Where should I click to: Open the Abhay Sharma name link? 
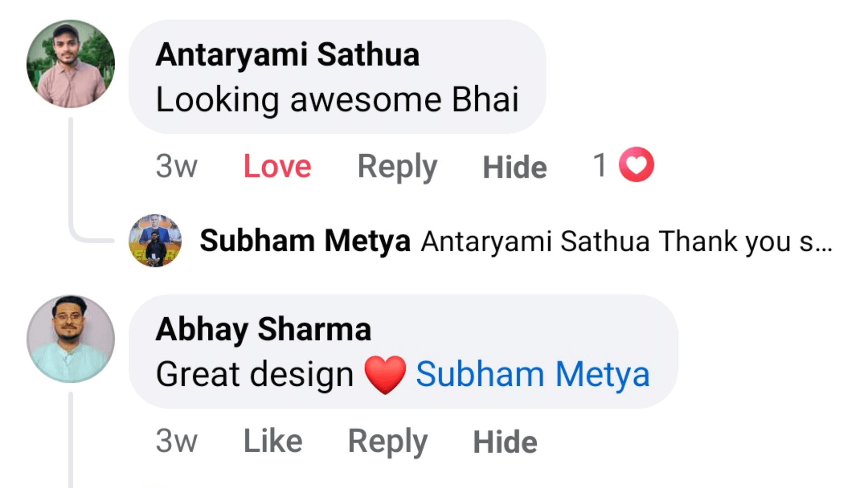pos(263,329)
